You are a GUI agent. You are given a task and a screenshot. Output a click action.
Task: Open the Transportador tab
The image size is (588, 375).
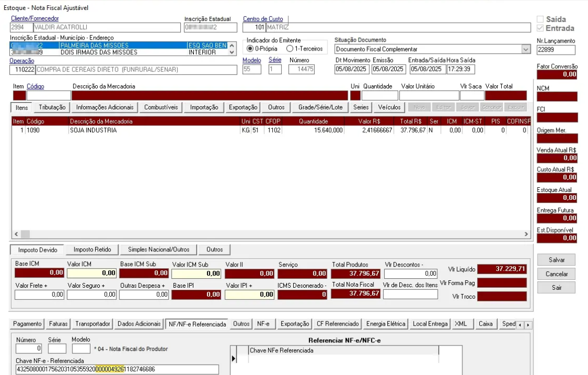click(92, 324)
